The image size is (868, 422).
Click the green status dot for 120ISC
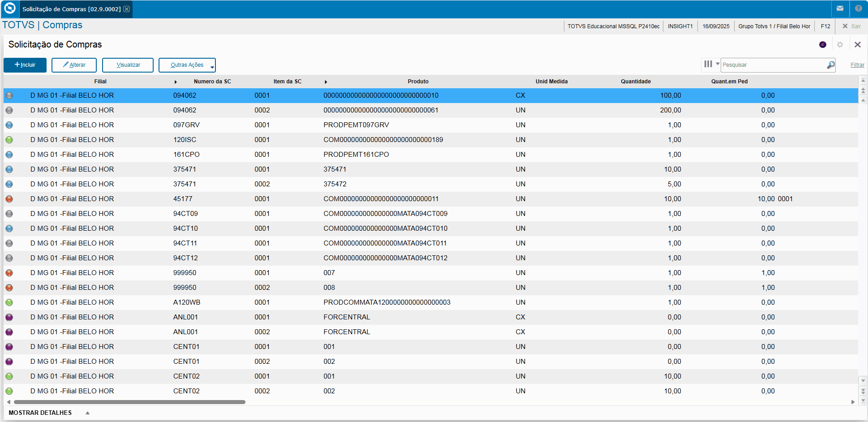[x=9, y=140]
